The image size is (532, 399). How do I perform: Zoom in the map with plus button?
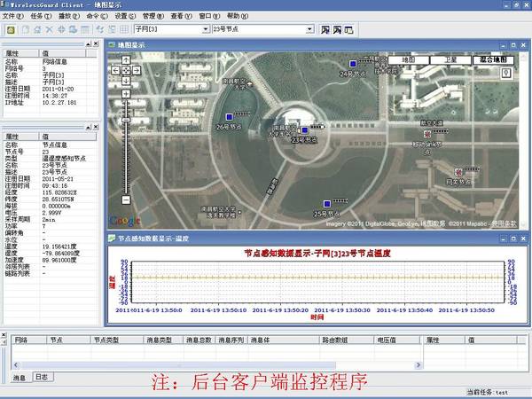click(x=126, y=94)
